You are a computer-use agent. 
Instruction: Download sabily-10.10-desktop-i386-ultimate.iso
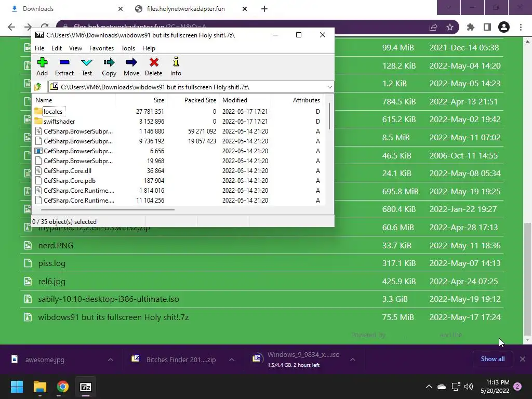[x=108, y=299]
